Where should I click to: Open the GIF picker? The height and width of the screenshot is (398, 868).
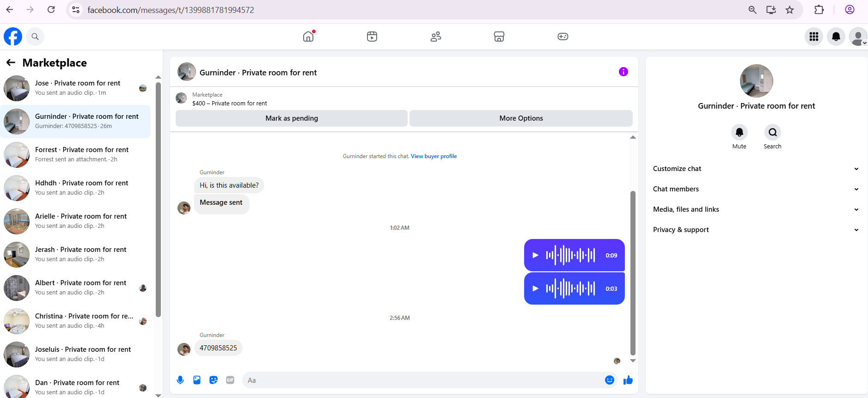pyautogui.click(x=230, y=380)
